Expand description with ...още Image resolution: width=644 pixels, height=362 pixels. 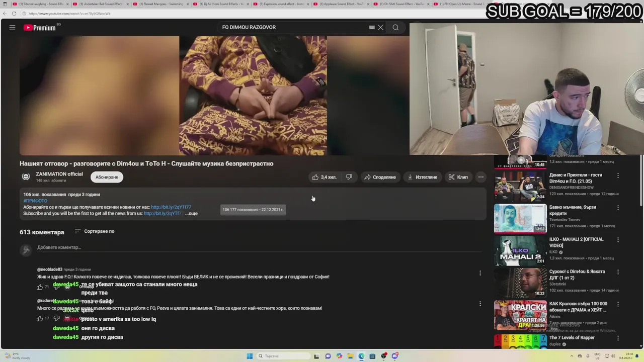point(191,213)
